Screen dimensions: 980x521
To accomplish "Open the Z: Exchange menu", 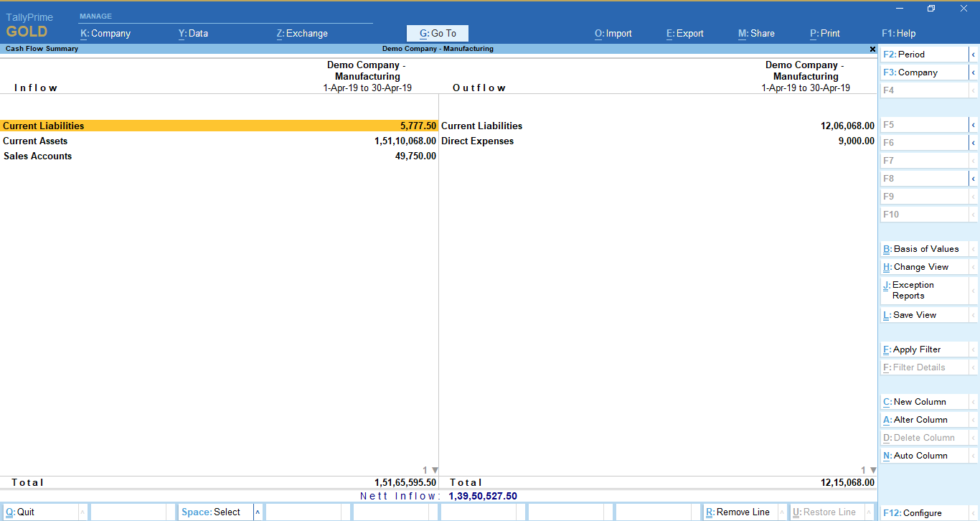I will click(x=301, y=33).
